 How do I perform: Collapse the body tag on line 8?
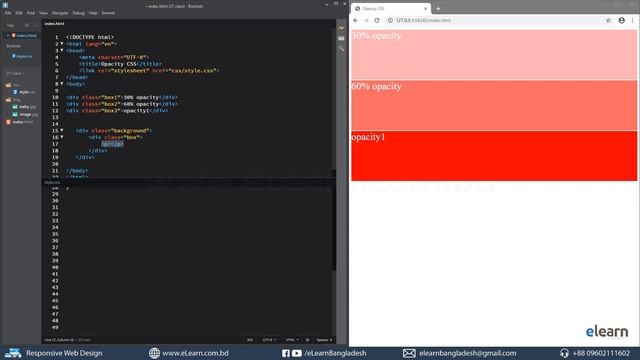(x=62, y=84)
